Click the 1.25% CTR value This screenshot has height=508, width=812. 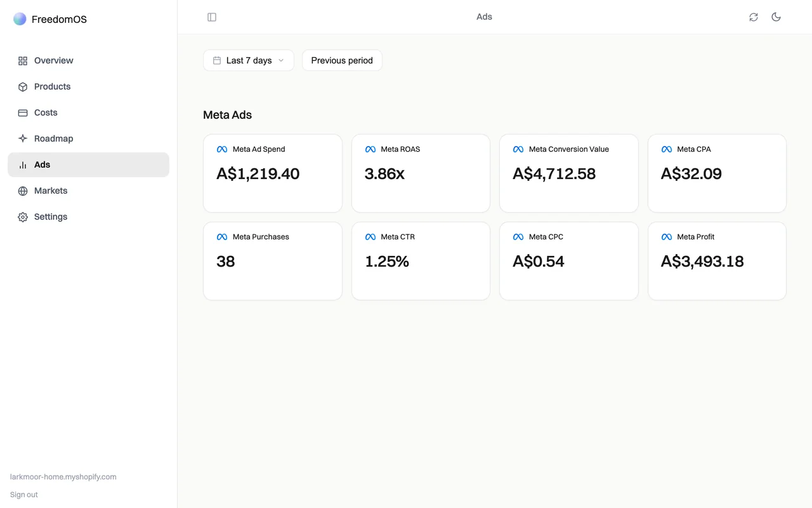pyautogui.click(x=387, y=262)
